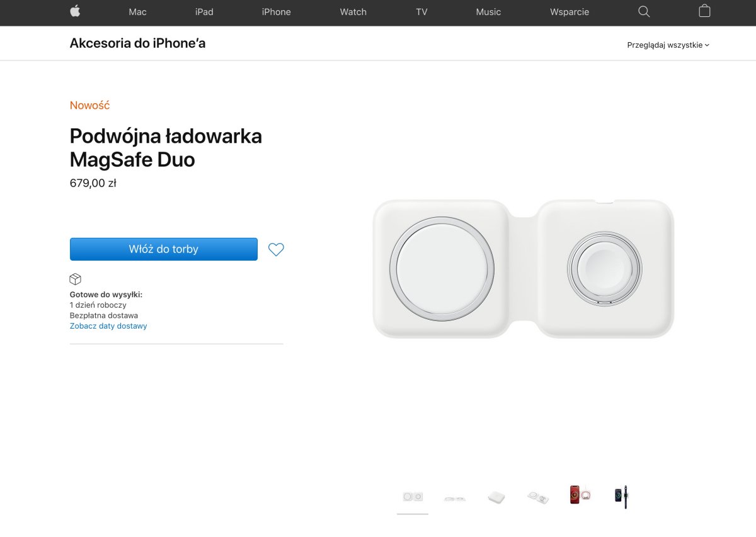Expand the Przeglądaj wszystkie dropdown
Image resolution: width=756 pixels, height=537 pixels.
click(x=668, y=45)
